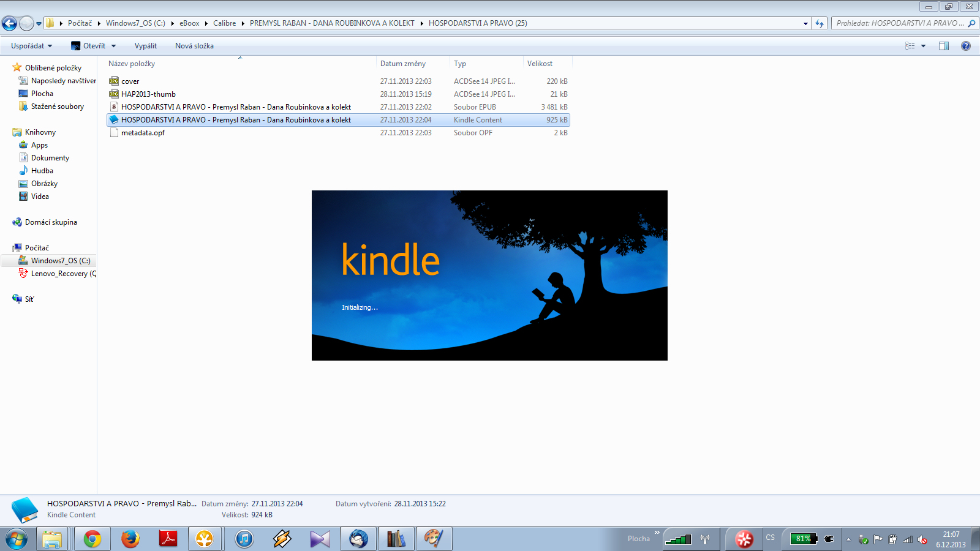The image size is (980, 551).
Task: Click Otevřít toolbar button
Action: tap(88, 46)
